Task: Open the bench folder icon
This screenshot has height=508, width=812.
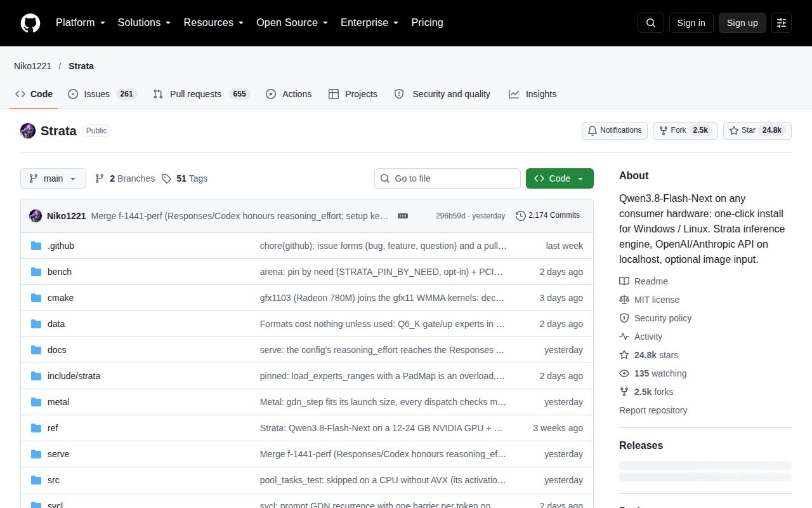Action: pos(36,272)
